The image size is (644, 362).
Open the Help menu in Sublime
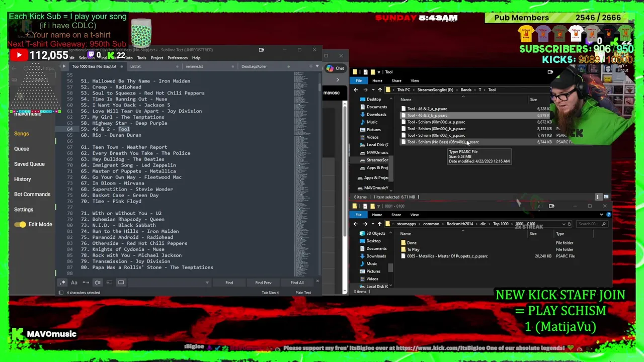tap(196, 58)
